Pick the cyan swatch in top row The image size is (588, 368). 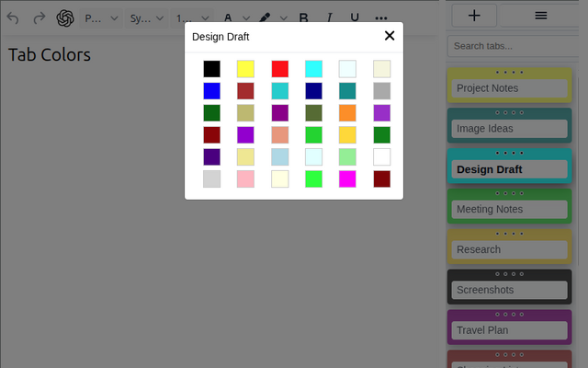click(314, 69)
